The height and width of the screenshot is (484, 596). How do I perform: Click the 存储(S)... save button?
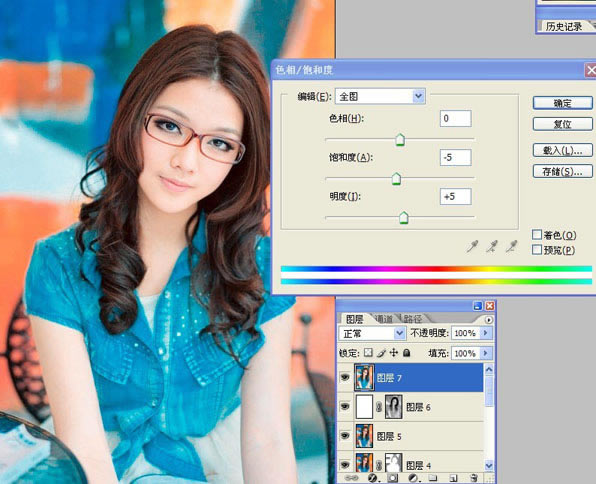563,171
